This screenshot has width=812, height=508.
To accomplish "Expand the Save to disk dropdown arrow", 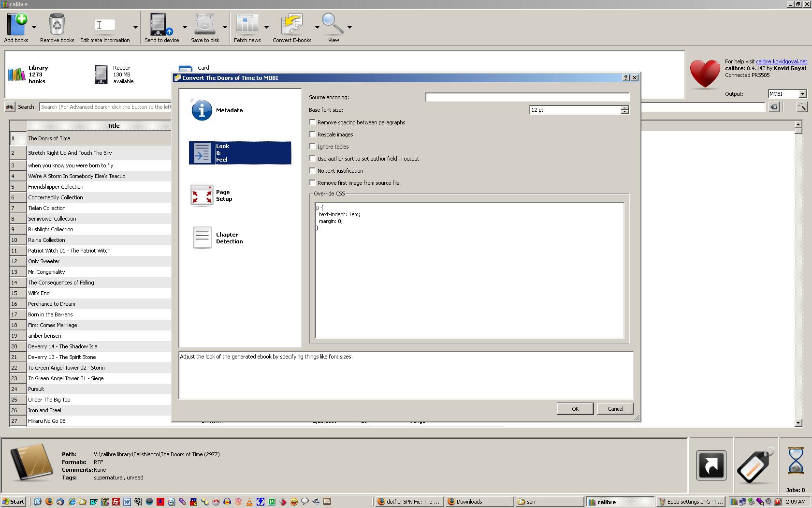I will pos(225,27).
